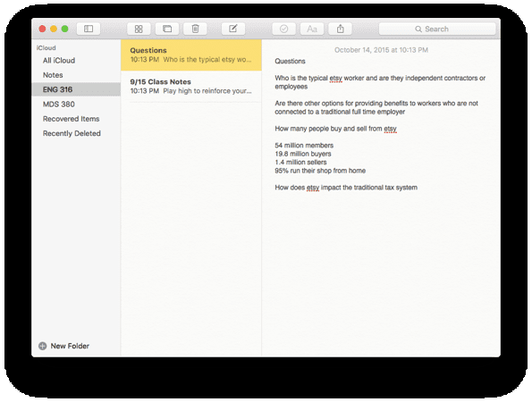Click the search magnifier icon

pos(418,29)
